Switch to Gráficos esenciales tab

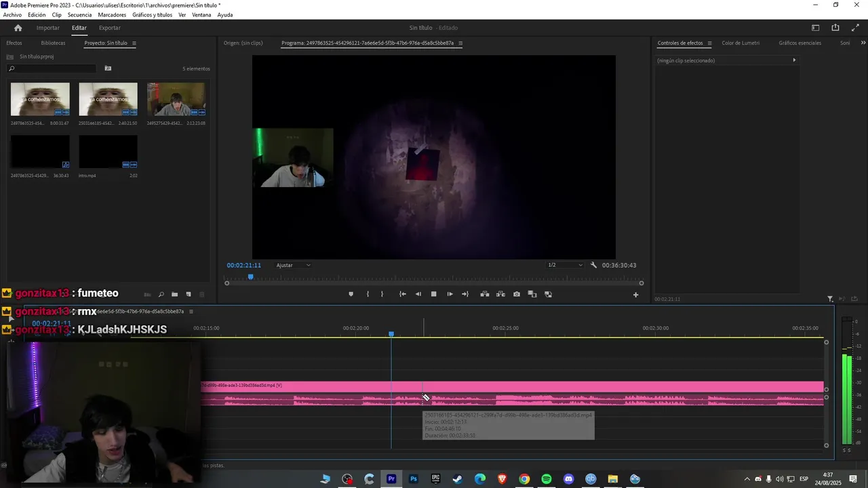[x=800, y=43]
